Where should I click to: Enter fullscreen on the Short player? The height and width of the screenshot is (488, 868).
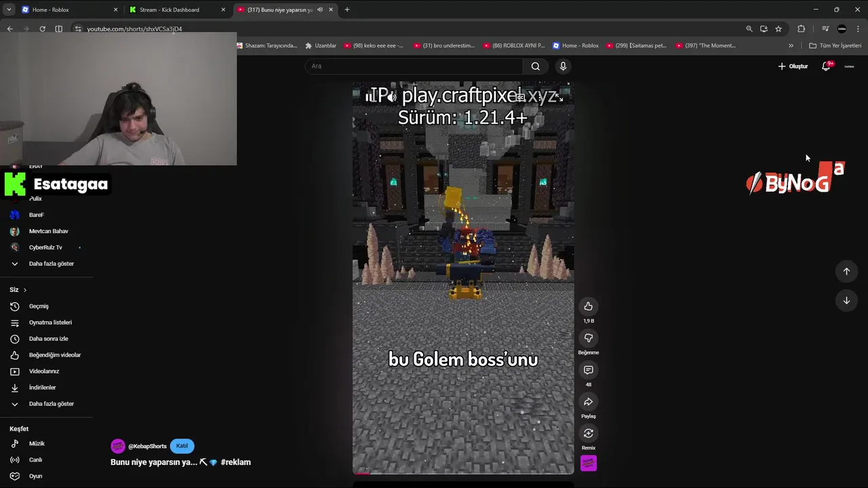[559, 98]
